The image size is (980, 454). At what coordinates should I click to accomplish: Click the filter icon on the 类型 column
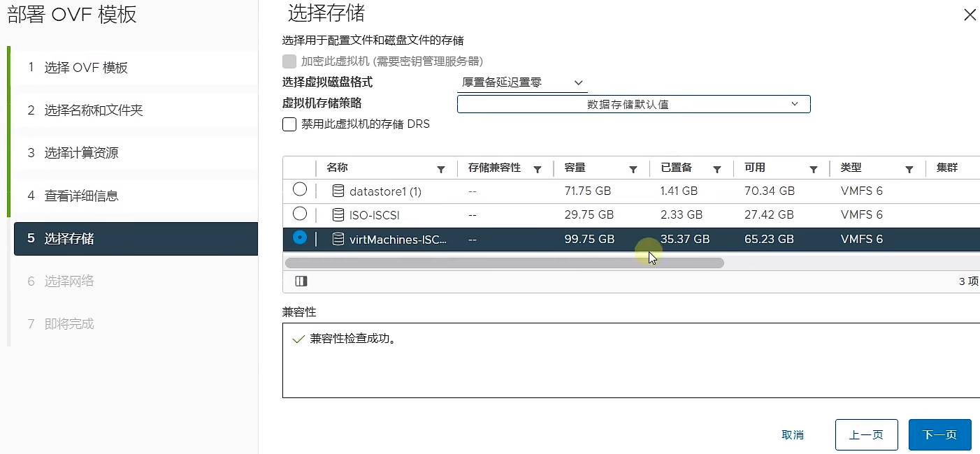[x=909, y=168]
